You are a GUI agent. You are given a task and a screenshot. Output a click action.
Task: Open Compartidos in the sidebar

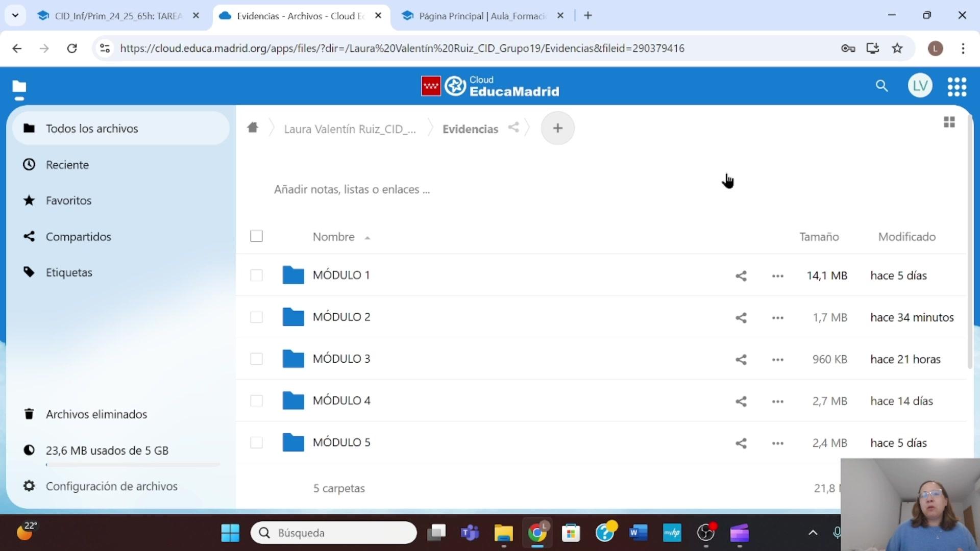point(78,237)
